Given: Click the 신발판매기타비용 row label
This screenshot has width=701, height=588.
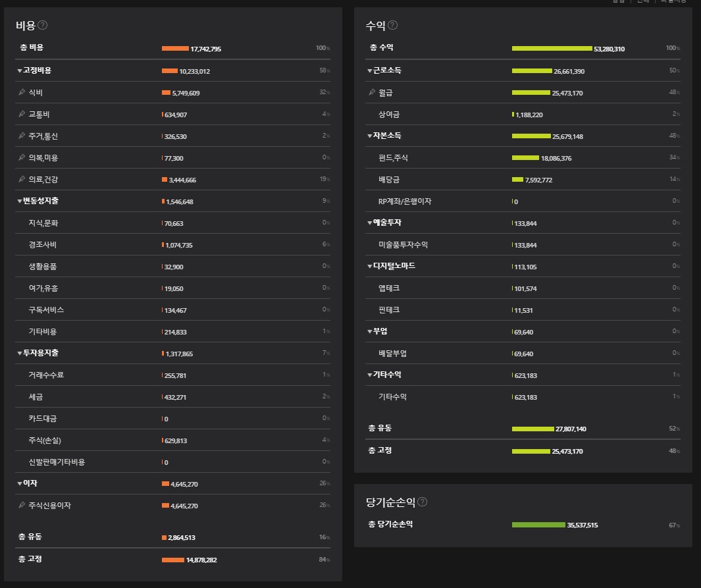Looking at the screenshot, I should pos(57,462).
